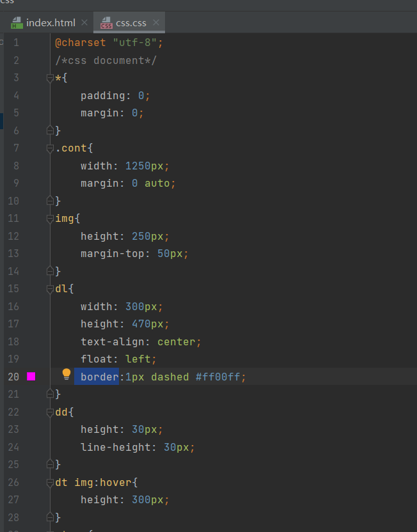Image resolution: width=417 pixels, height=532 pixels.
Task: Collapse the .cont rule block
Action: (50, 148)
